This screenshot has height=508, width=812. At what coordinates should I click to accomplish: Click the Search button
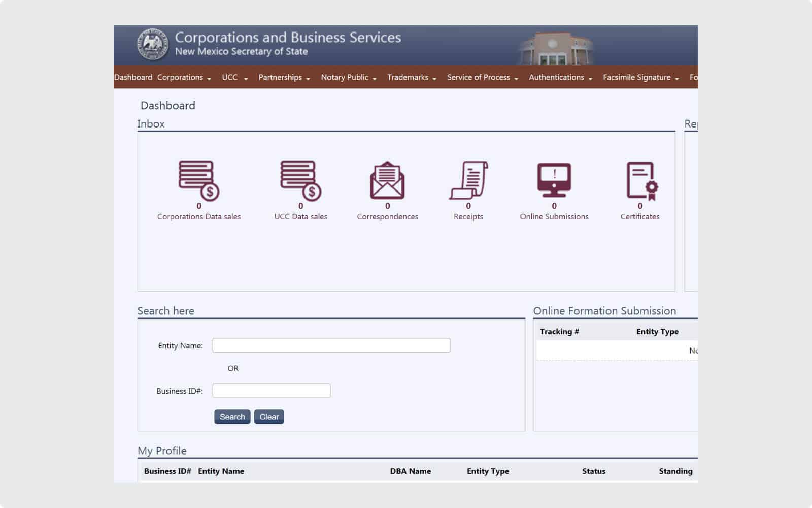[232, 417]
